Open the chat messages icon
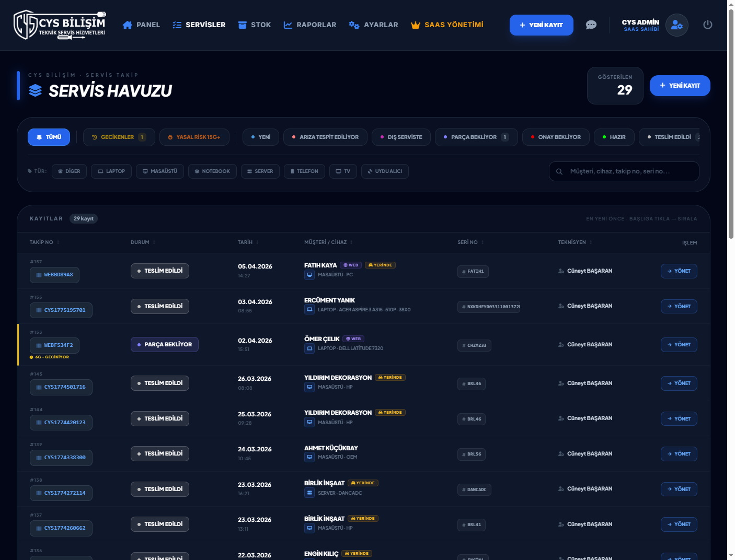This screenshot has width=735, height=560. (x=591, y=25)
